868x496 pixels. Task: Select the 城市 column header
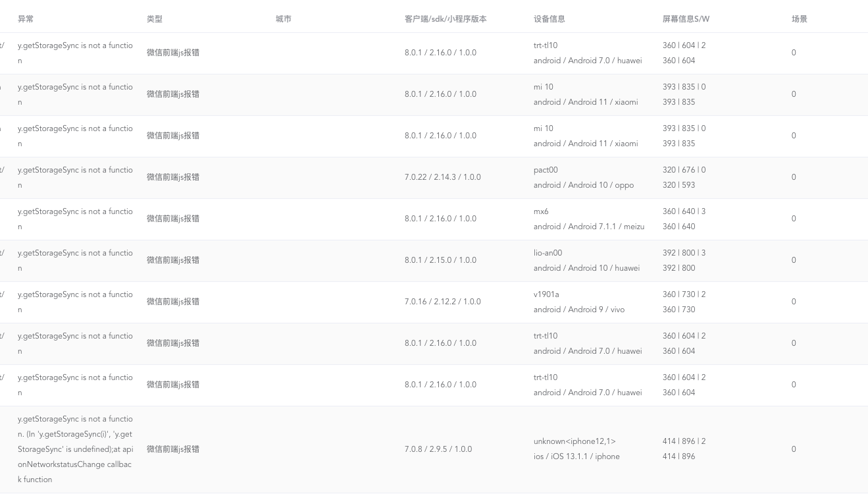[x=284, y=19]
